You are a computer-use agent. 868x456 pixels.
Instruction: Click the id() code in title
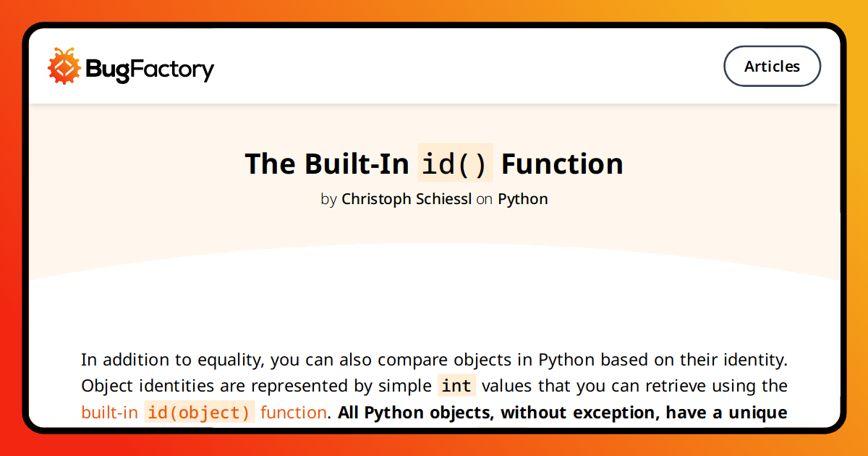point(456,163)
